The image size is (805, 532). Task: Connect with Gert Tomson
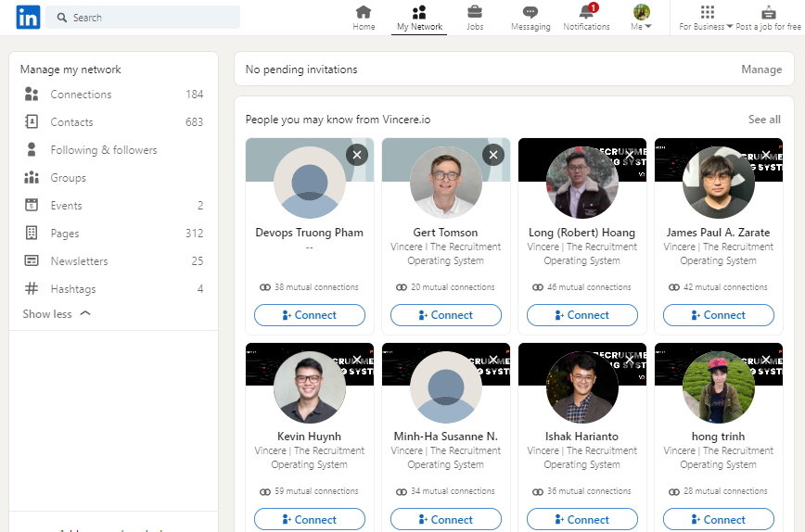point(445,315)
